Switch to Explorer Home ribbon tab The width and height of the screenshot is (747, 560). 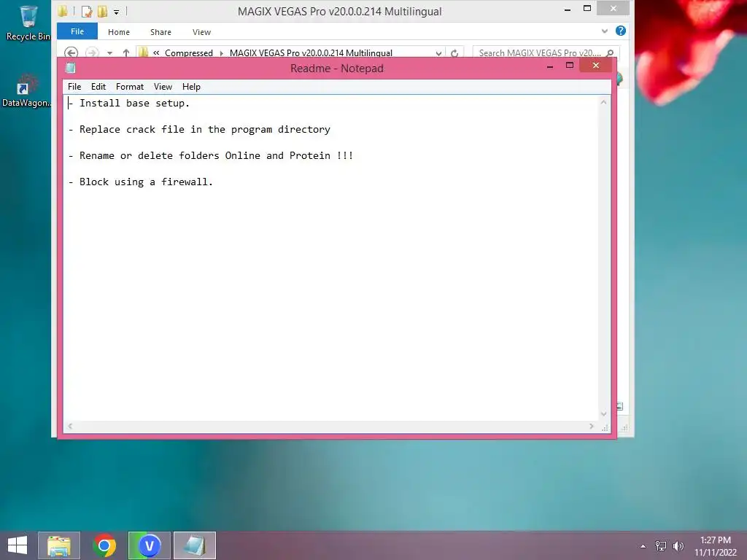tap(119, 32)
